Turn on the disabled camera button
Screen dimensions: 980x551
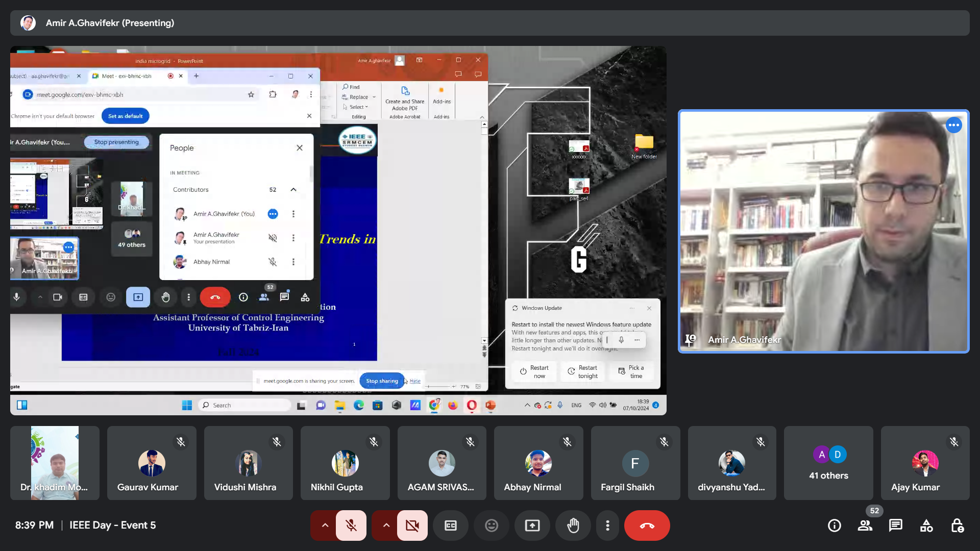[x=412, y=525]
